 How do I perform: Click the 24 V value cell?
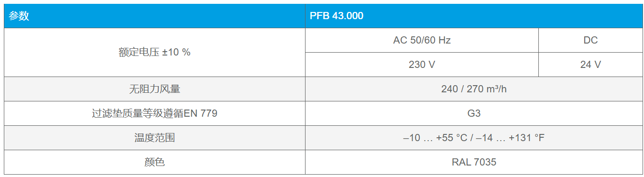(x=590, y=65)
